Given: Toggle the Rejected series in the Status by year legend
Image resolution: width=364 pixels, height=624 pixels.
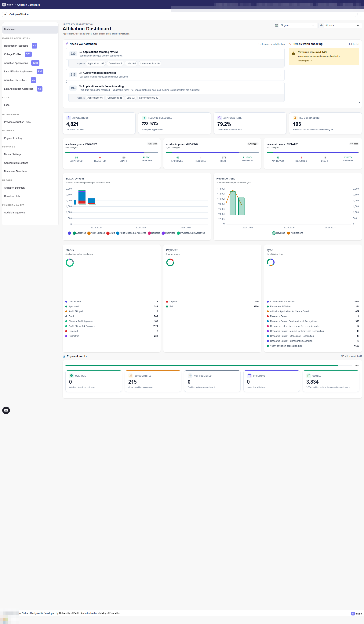Looking at the screenshot, I should coord(154,233).
